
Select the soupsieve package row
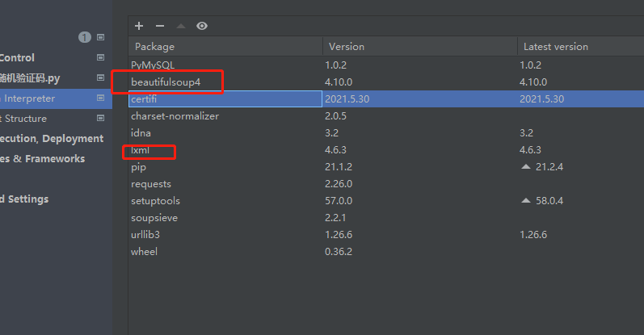(x=386, y=218)
